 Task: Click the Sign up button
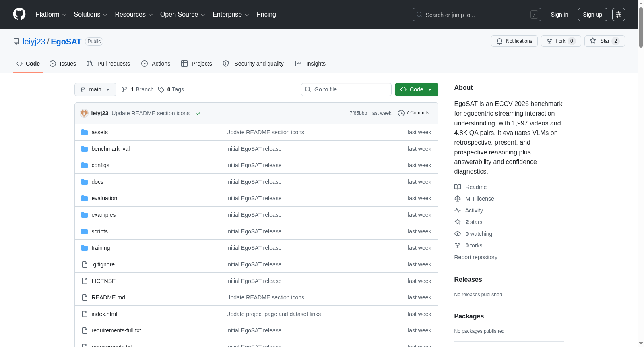click(x=592, y=15)
